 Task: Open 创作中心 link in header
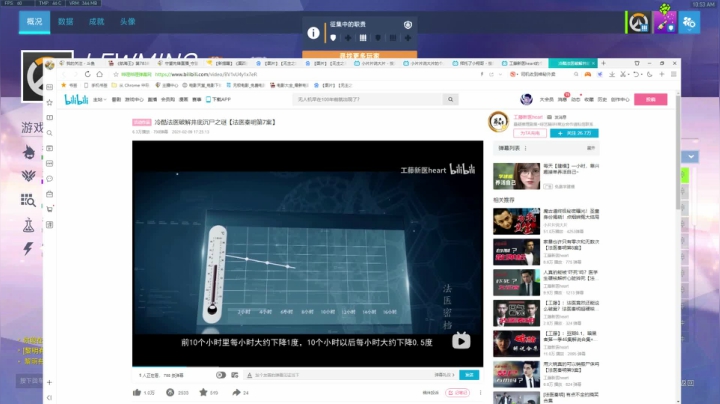coord(620,99)
